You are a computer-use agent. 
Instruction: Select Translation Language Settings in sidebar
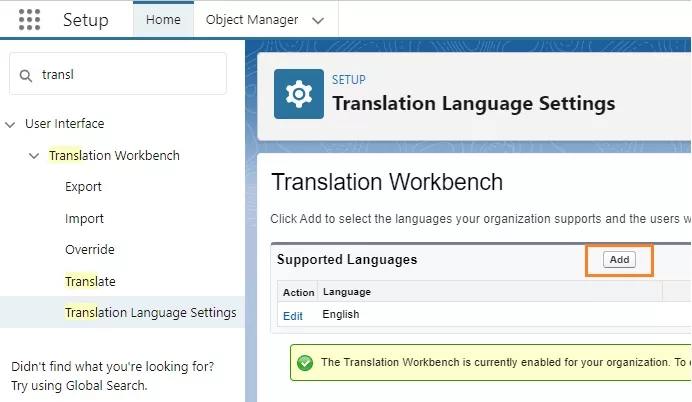150,313
